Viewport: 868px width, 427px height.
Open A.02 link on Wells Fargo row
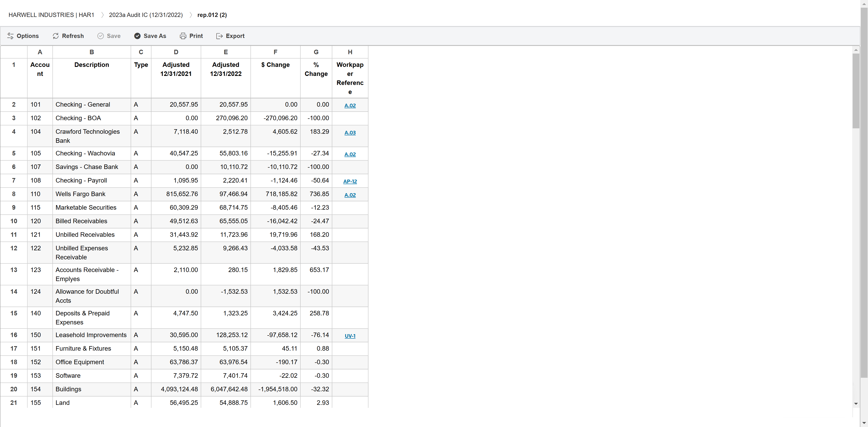click(x=350, y=195)
